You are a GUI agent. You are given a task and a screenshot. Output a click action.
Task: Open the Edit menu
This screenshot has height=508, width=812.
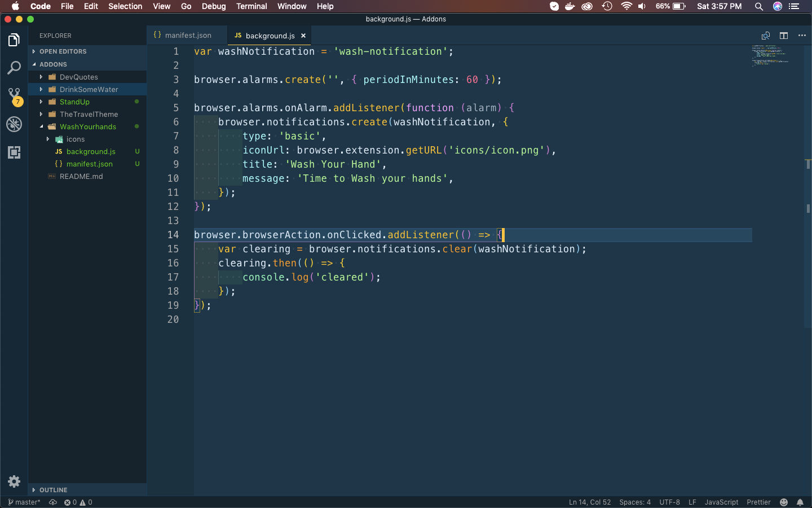[x=91, y=6]
